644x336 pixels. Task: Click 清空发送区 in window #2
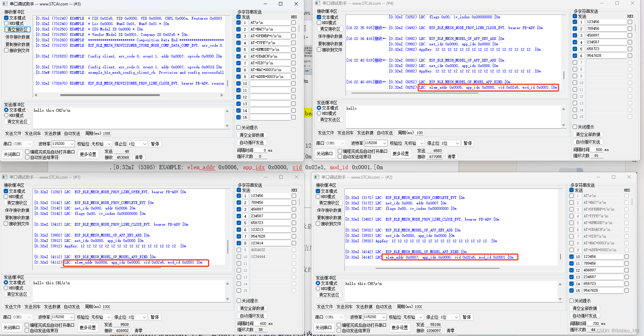point(329,295)
